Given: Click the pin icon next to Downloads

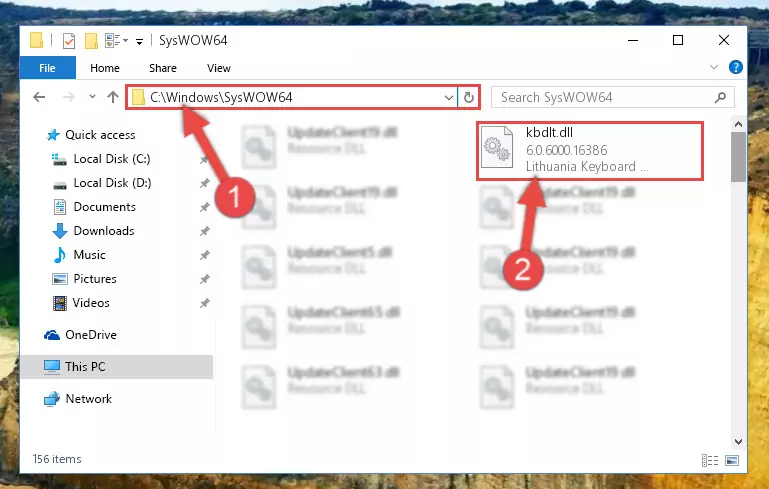Looking at the screenshot, I should 205,231.
